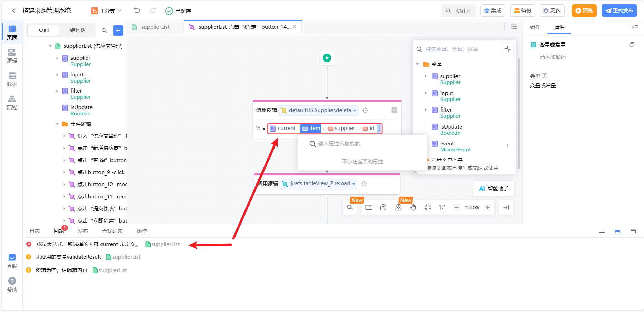Click the fit-to-screen canvas icon
This screenshot has height=312, width=644.
click(x=428, y=208)
